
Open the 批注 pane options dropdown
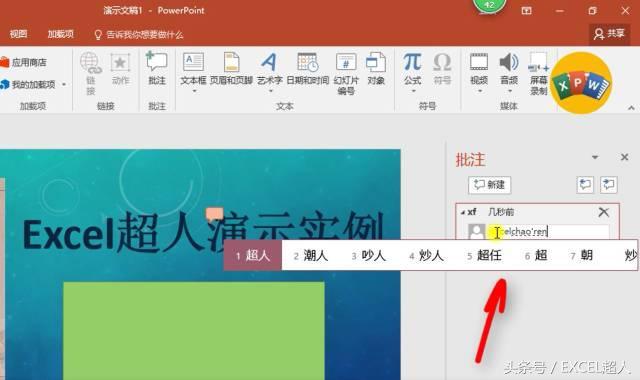[x=595, y=157]
